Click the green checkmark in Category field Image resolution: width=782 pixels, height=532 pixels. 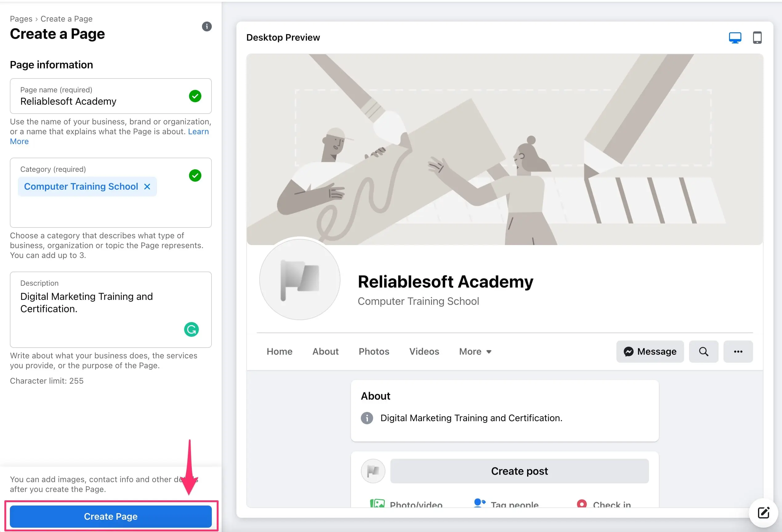pos(195,175)
